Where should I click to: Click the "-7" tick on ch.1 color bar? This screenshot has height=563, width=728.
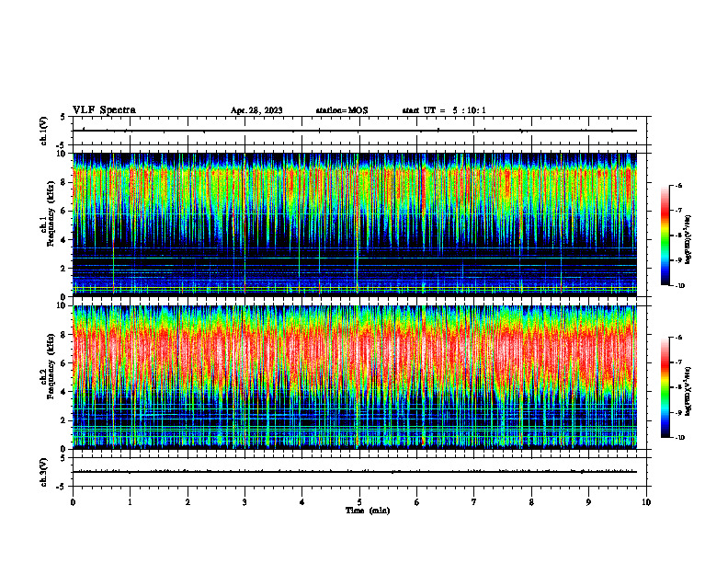click(x=678, y=211)
